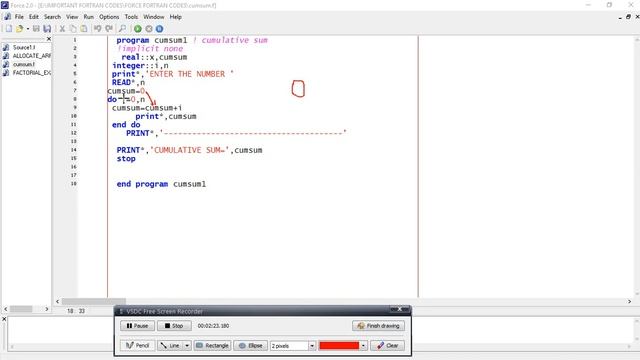The height and width of the screenshot is (360, 640).
Task: Click the Redo toolbar icon
Action: click(x=109, y=29)
